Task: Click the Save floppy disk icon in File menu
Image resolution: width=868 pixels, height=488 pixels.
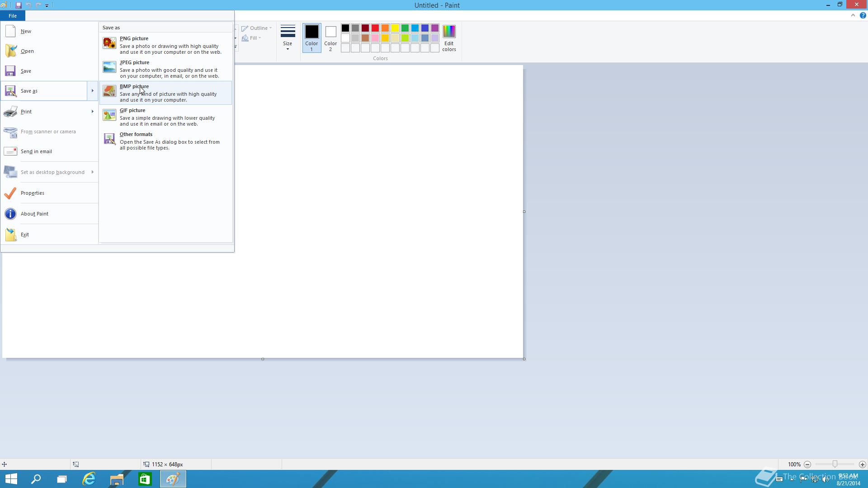Action: pyautogui.click(x=10, y=71)
